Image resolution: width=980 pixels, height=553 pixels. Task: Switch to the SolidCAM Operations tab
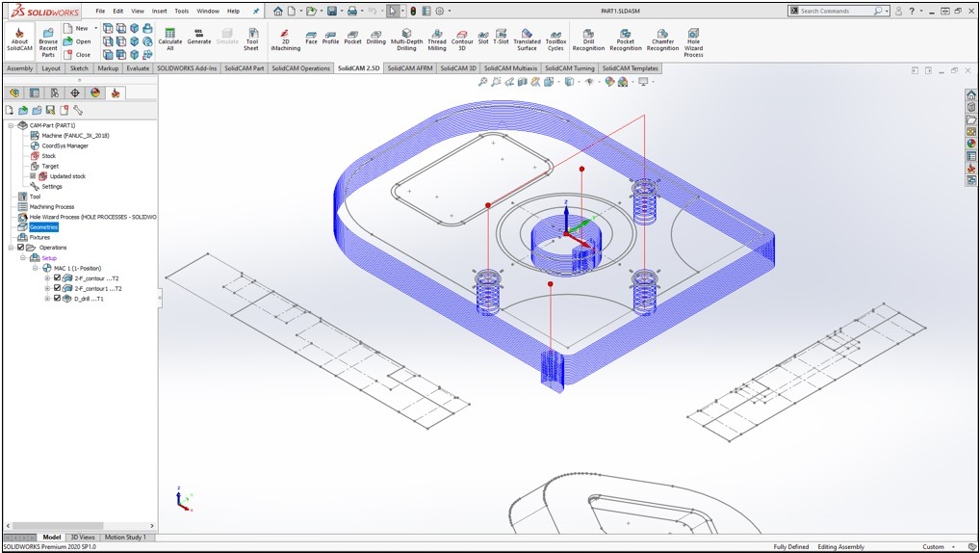(x=300, y=68)
